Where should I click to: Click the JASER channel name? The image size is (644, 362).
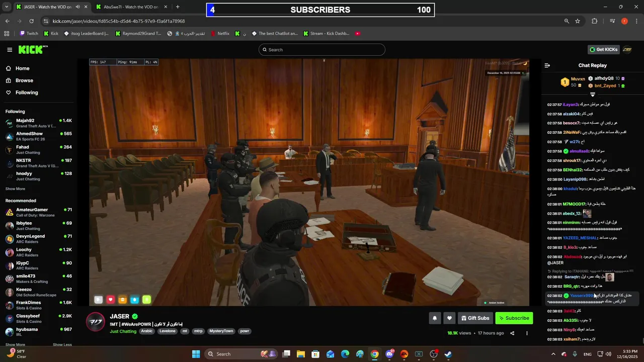pos(120,316)
